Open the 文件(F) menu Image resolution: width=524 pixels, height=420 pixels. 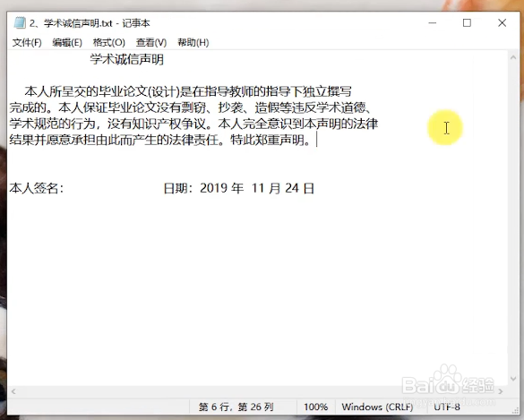click(x=27, y=42)
